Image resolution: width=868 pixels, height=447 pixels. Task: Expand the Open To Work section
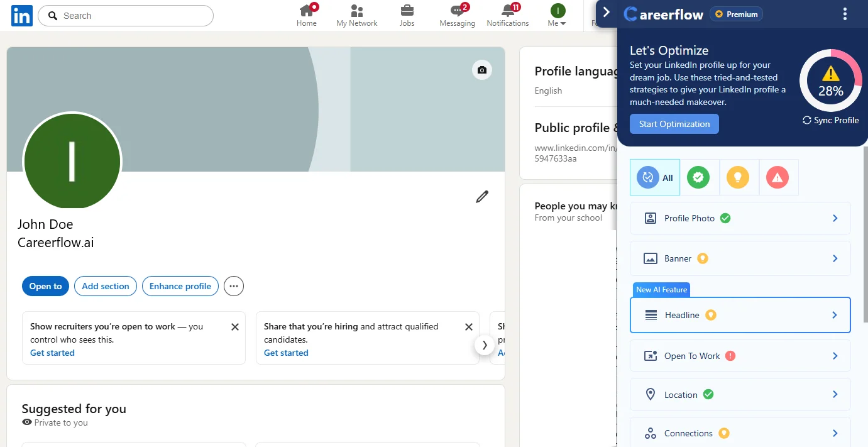tap(740, 356)
